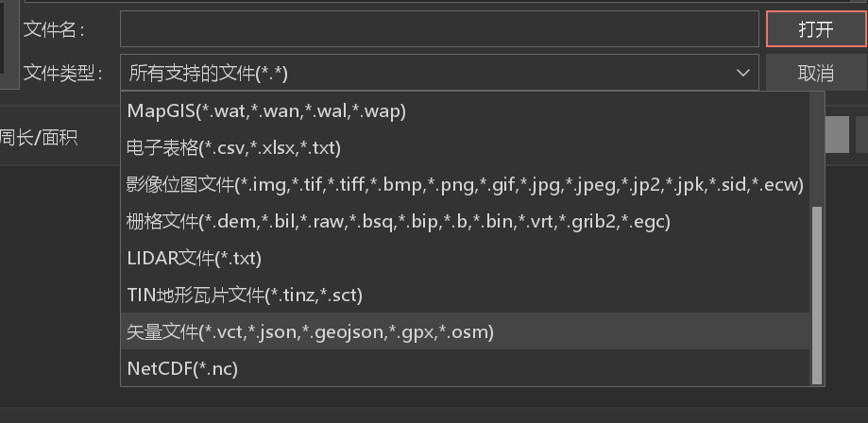Click the gray color swatch behind the dropdown
868x423 pixels.
837,134
